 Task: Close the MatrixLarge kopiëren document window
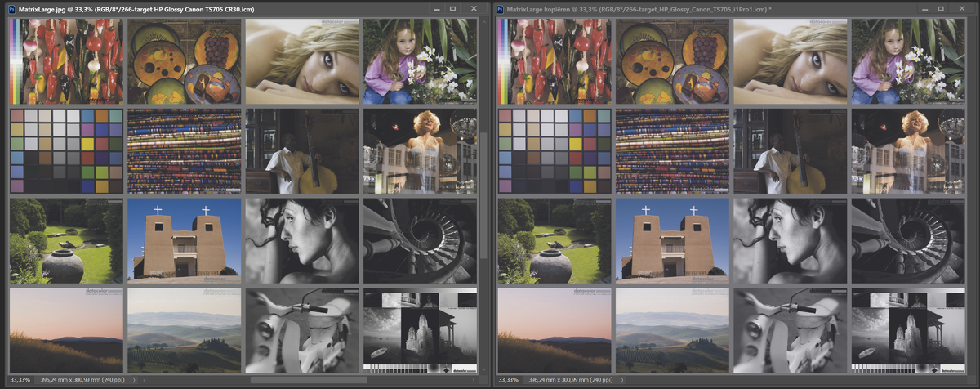[x=964, y=8]
